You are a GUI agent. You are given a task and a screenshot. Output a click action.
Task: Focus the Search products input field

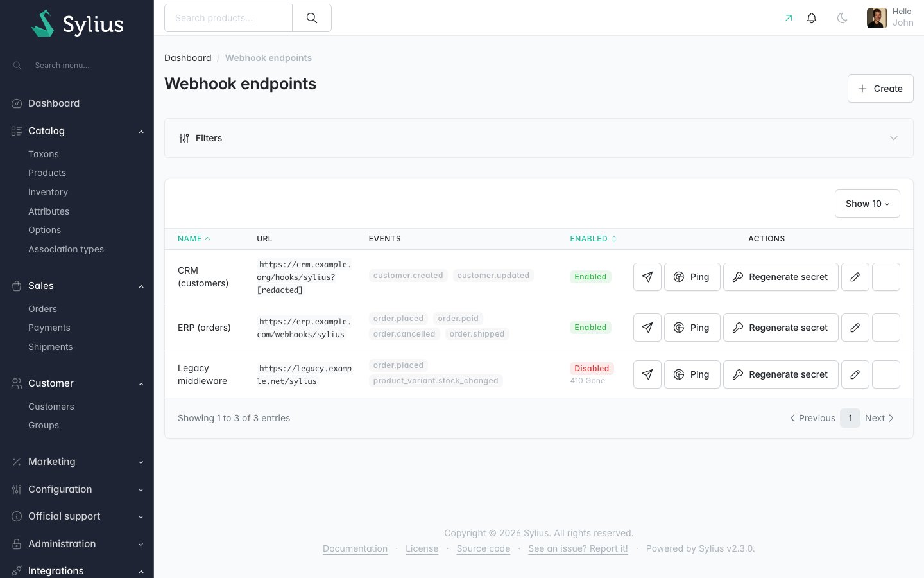click(228, 18)
